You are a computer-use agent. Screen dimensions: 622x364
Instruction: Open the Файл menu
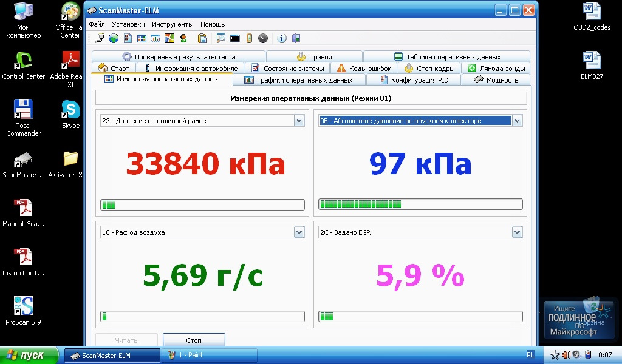(97, 24)
